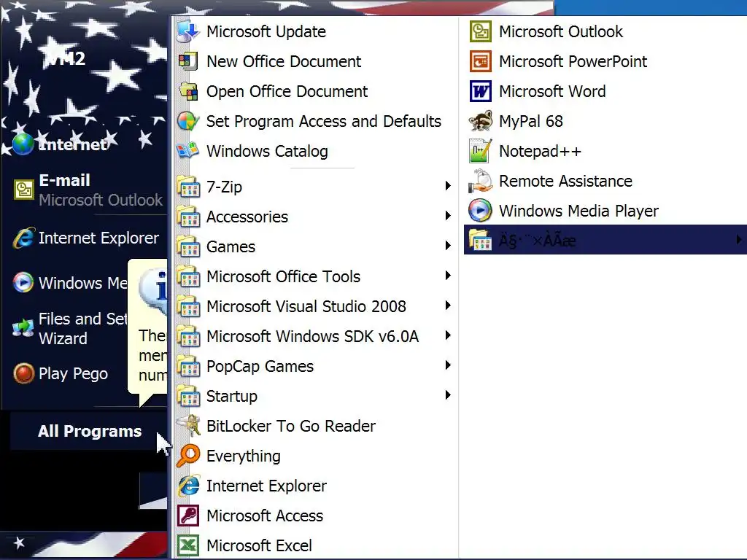The height and width of the screenshot is (560, 747).
Task: Click pinned Windows Media Player icon in Start menu
Action: [23, 283]
